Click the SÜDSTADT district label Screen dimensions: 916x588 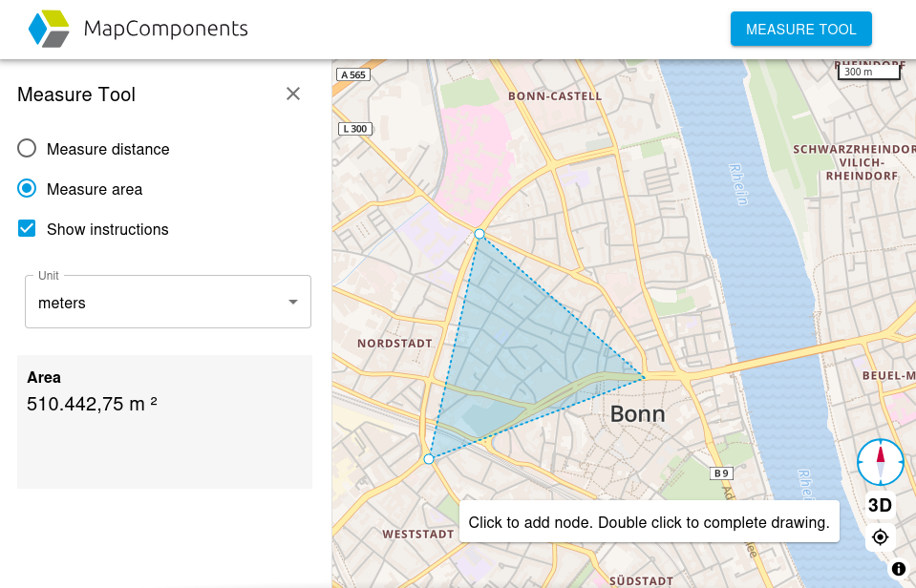(641, 580)
